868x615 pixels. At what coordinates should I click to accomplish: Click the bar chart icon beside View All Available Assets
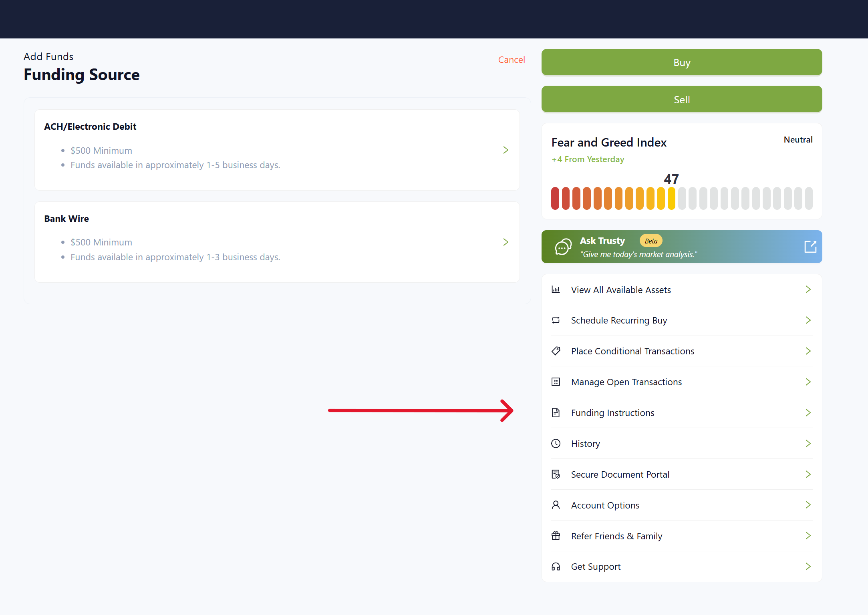tap(556, 289)
